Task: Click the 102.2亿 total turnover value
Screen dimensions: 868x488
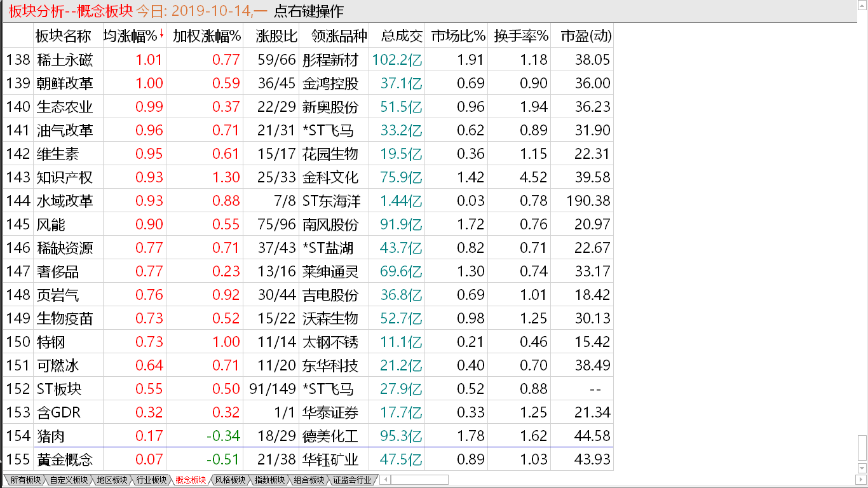Action: 398,60
